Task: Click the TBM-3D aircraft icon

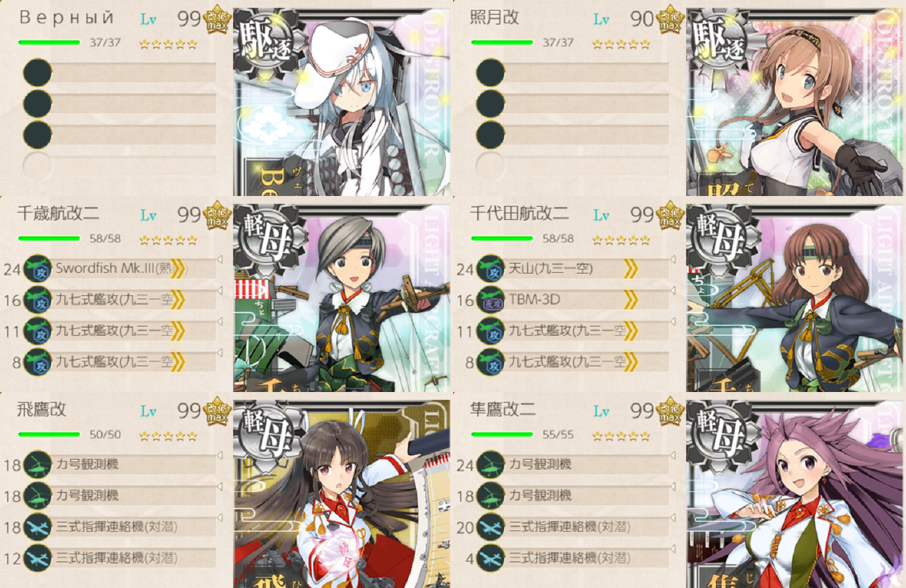Action: pyautogui.click(x=491, y=300)
